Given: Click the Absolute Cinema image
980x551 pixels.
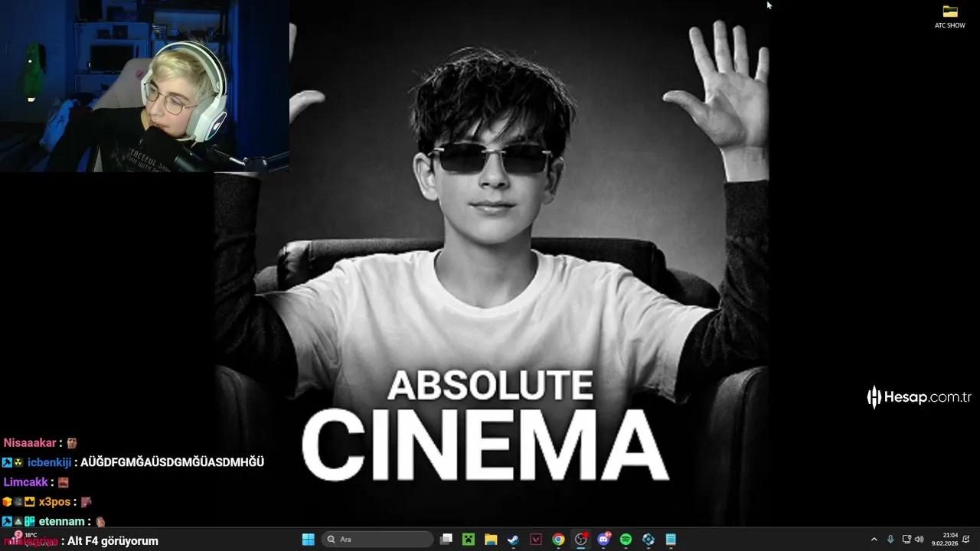Looking at the screenshot, I should (x=491, y=263).
